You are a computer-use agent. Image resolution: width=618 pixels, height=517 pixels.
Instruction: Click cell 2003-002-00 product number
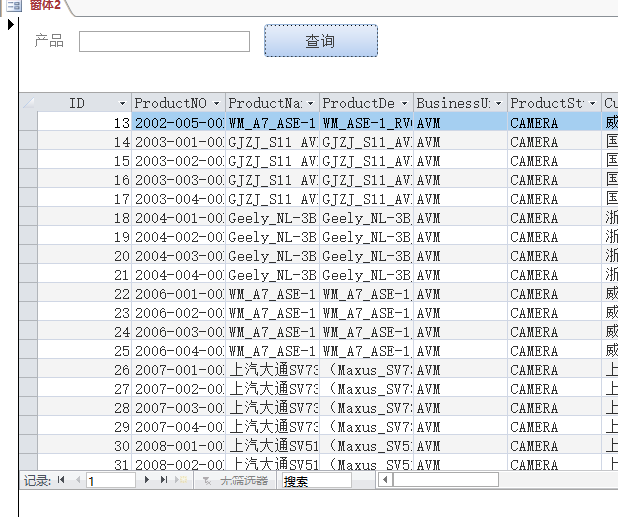coord(179,161)
